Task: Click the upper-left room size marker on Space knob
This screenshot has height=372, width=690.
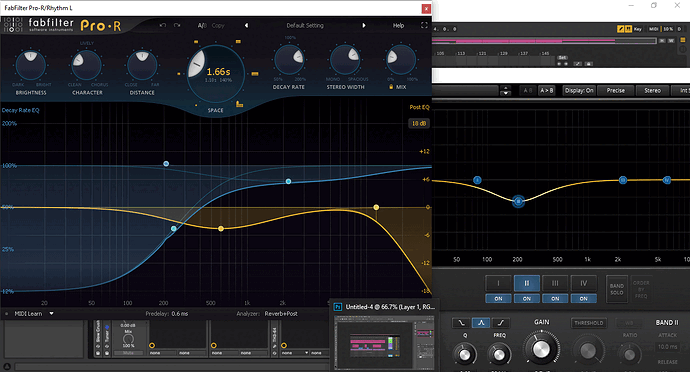Action: pos(196,42)
